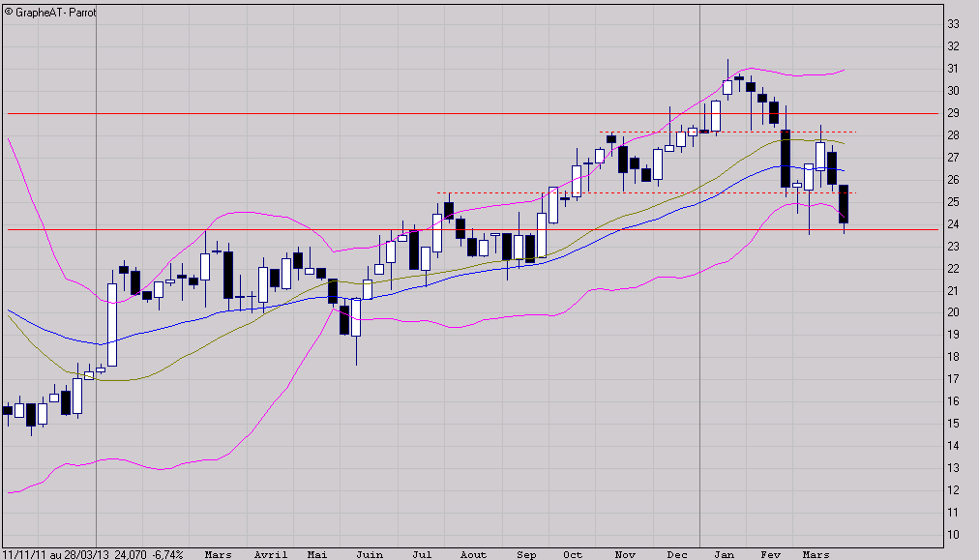
Task: Click the -6,74% variation value
Action: 168,554
